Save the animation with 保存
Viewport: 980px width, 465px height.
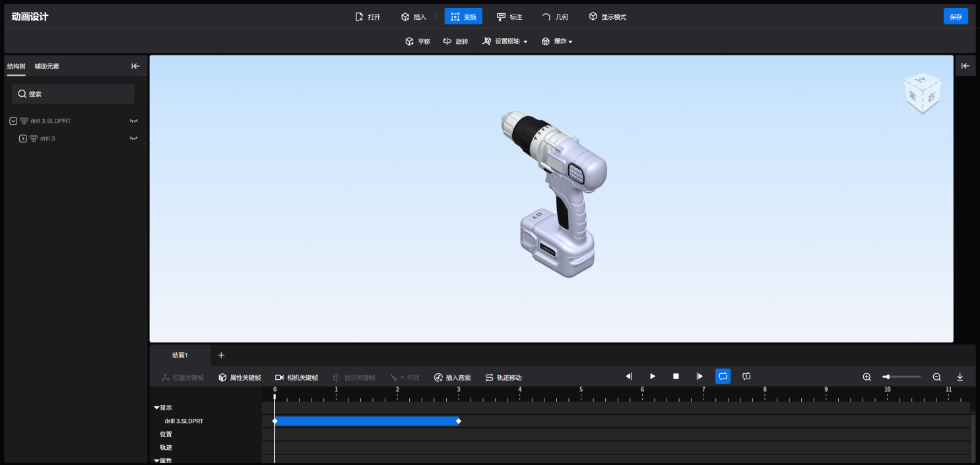point(956,16)
